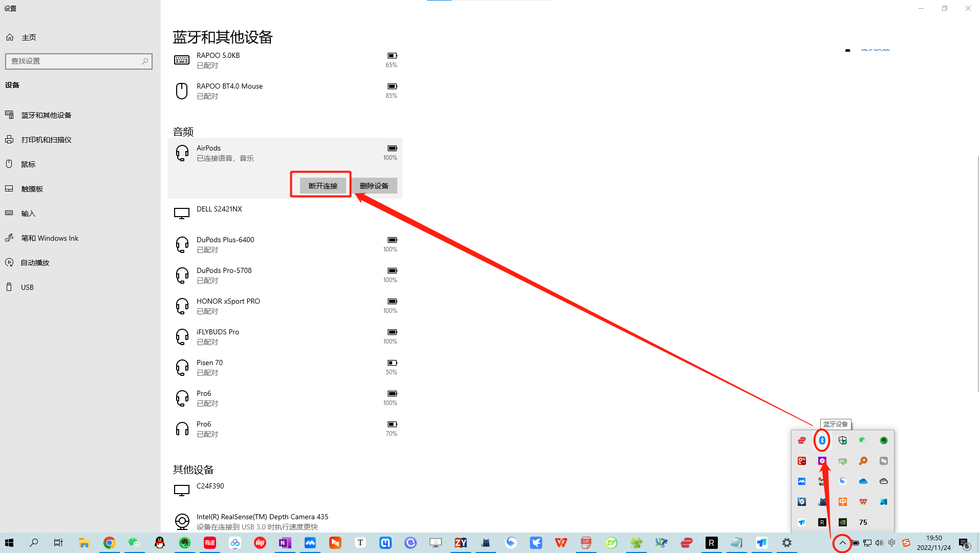Click the settings page vertical scrollbar
This screenshot has width=980, height=553.
pos(977,274)
